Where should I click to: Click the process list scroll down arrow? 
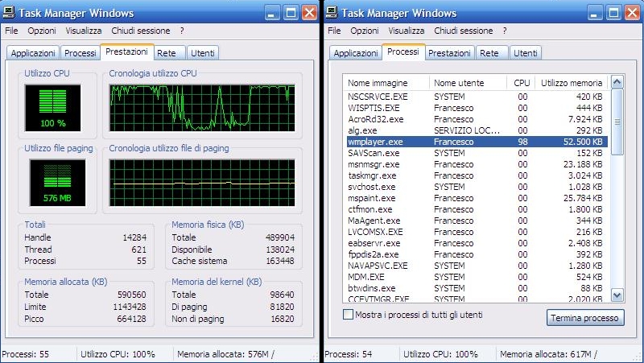click(617, 295)
